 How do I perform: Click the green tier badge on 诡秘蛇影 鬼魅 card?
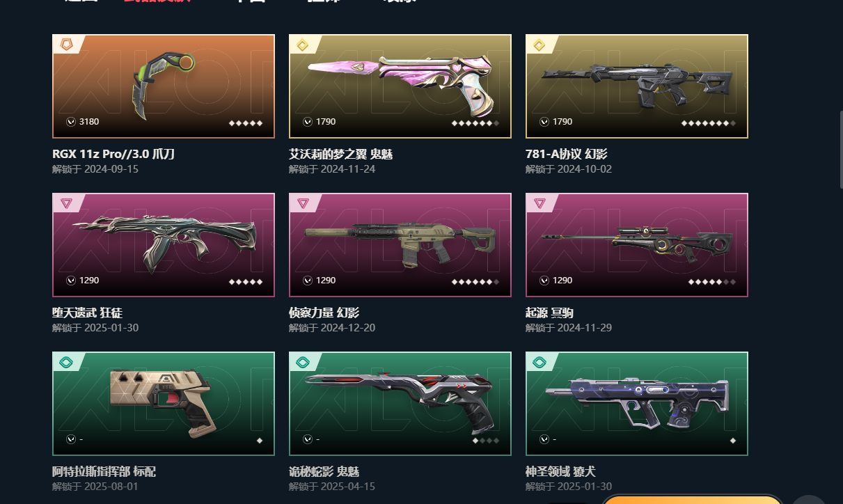(x=302, y=362)
